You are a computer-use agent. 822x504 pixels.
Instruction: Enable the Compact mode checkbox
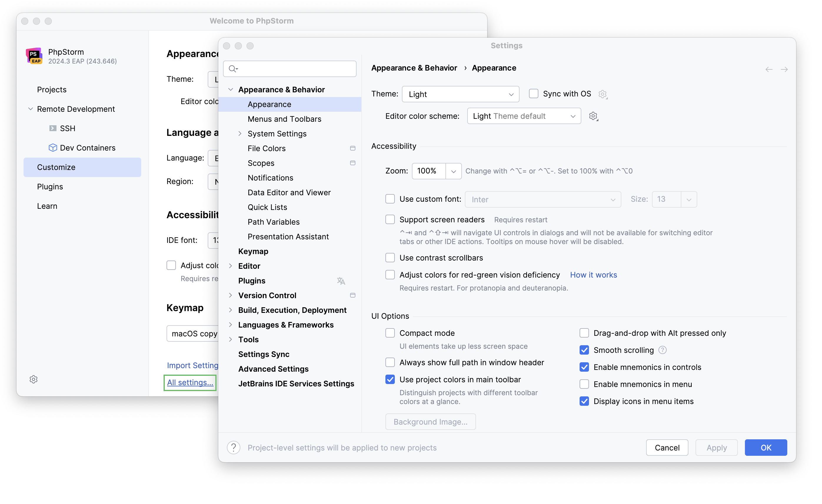(390, 333)
